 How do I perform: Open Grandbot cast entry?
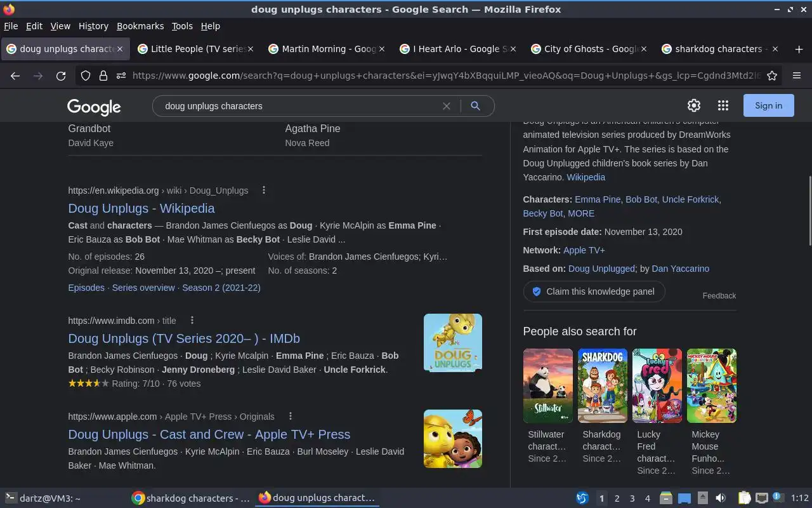click(x=91, y=135)
